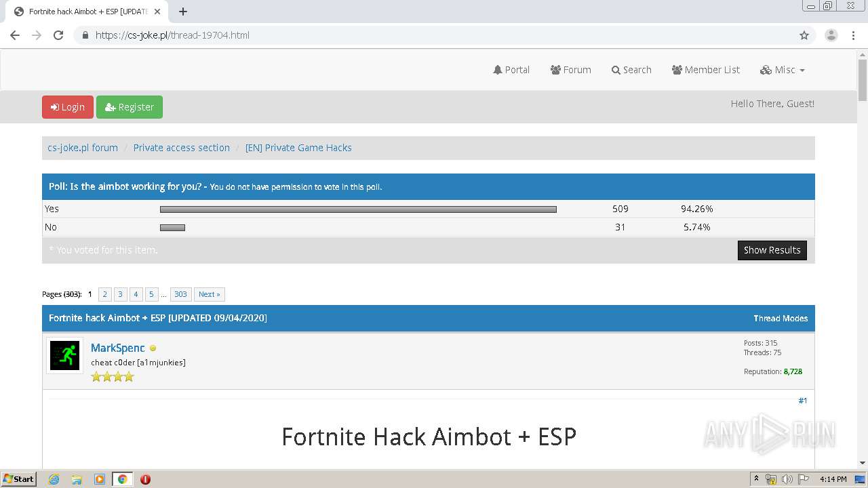Open [EN] Private Game Hacks breadcrumb
This screenshot has width=868, height=488.
(x=298, y=148)
